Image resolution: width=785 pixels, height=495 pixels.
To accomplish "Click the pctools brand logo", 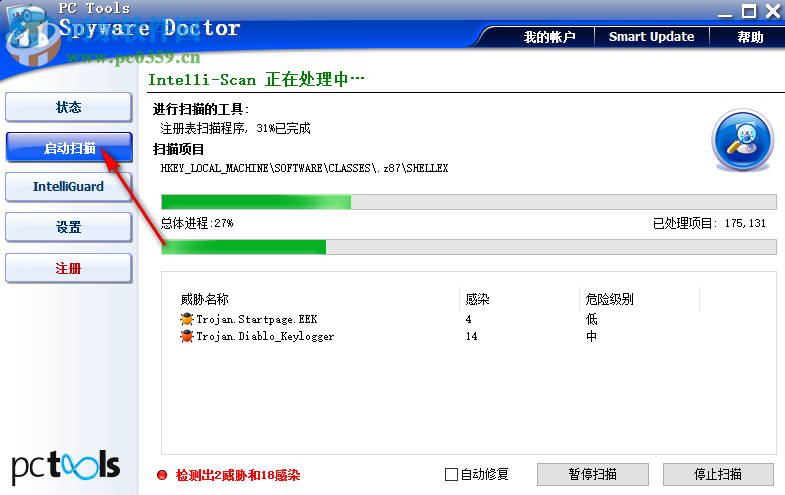I will [x=66, y=466].
